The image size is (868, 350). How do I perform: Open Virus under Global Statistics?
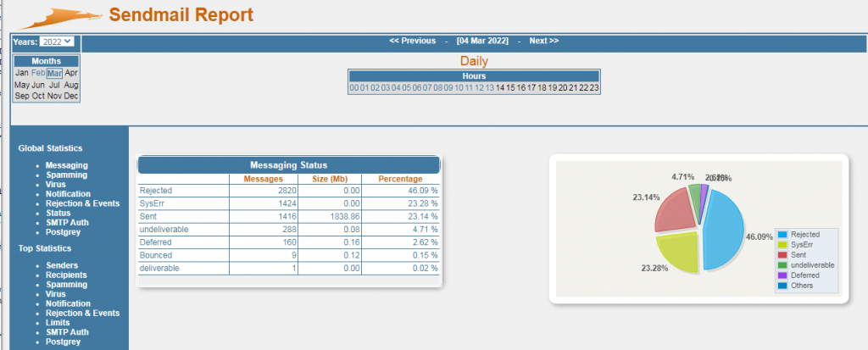56,184
